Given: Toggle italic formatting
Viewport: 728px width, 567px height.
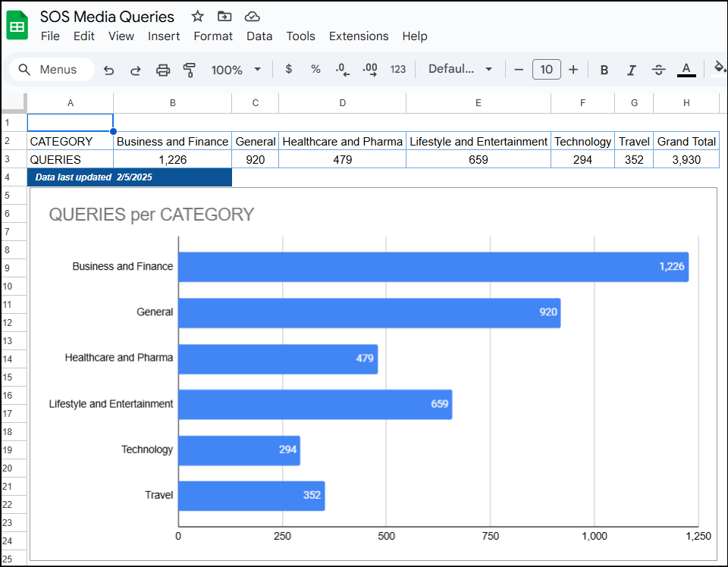Looking at the screenshot, I should click(632, 70).
